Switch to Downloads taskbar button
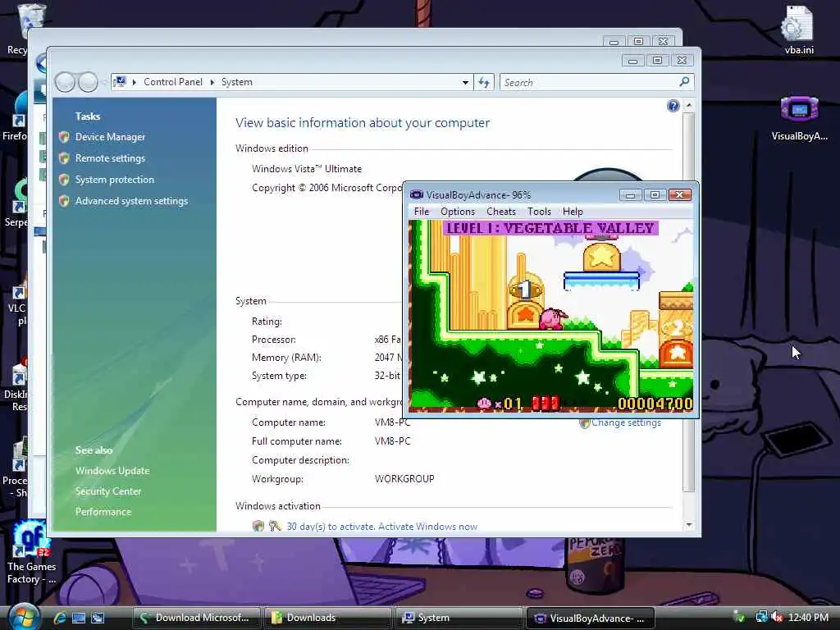This screenshot has height=630, width=840. point(327,618)
